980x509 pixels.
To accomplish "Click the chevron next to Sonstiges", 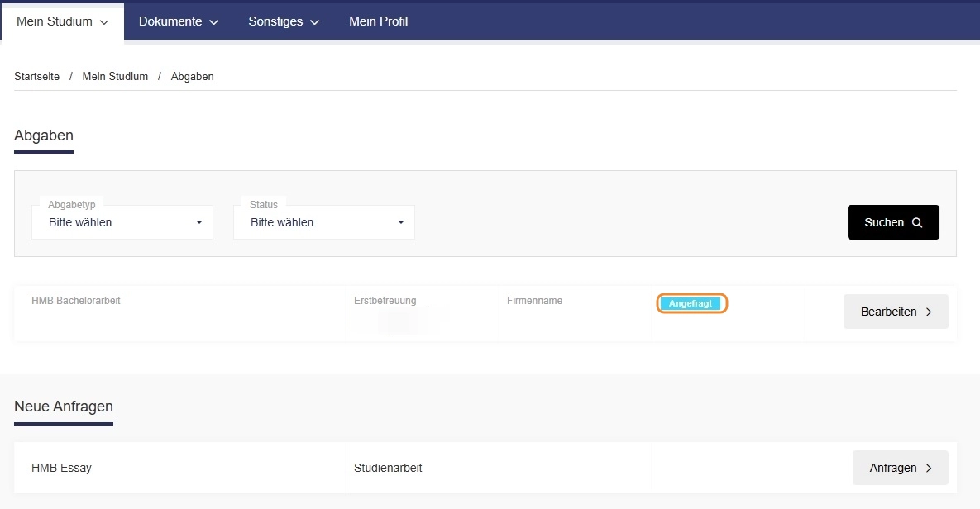I will click(x=314, y=21).
